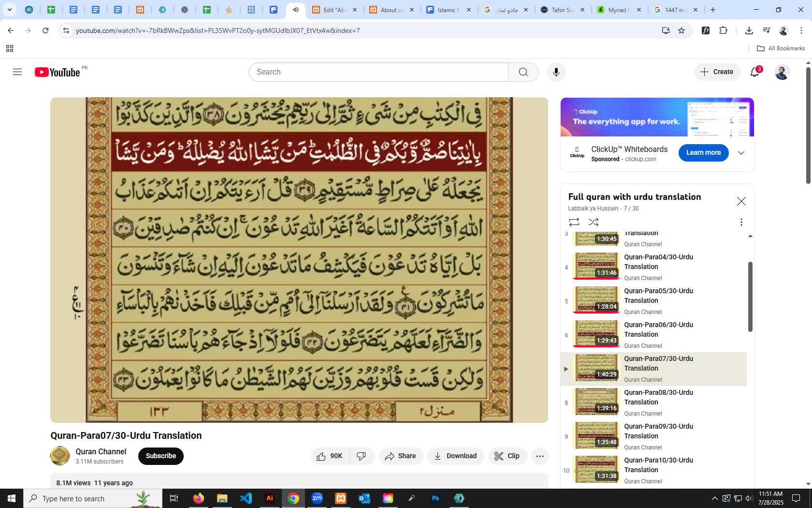Image resolution: width=812 pixels, height=508 pixels.
Task: Toggle playlist loop
Action: click(574, 222)
